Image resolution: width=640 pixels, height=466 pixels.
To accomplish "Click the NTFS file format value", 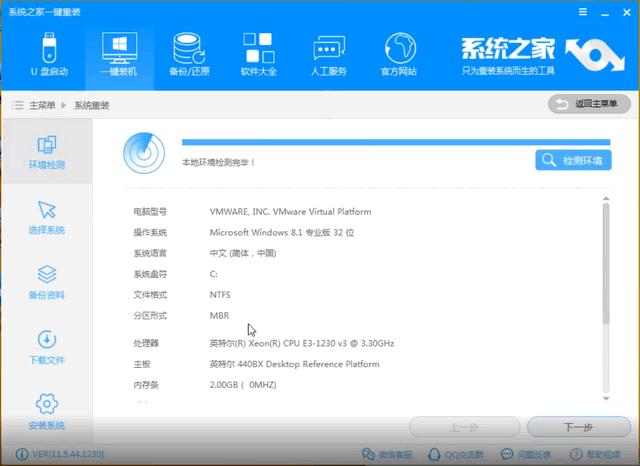I will point(220,295).
